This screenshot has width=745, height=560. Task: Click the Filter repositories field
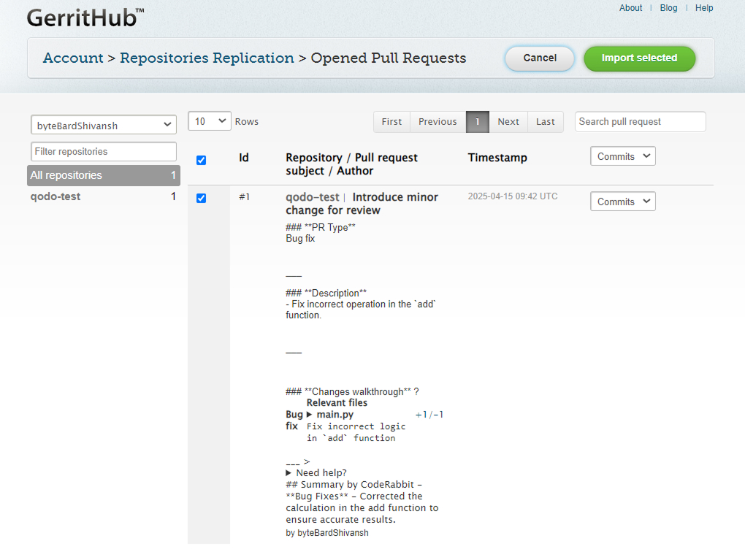[104, 152]
